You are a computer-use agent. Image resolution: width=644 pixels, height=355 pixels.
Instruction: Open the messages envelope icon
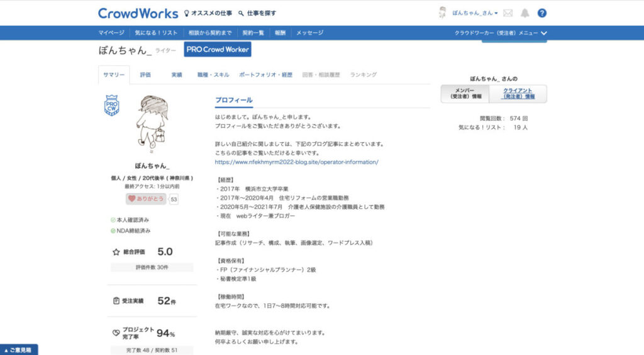click(508, 13)
